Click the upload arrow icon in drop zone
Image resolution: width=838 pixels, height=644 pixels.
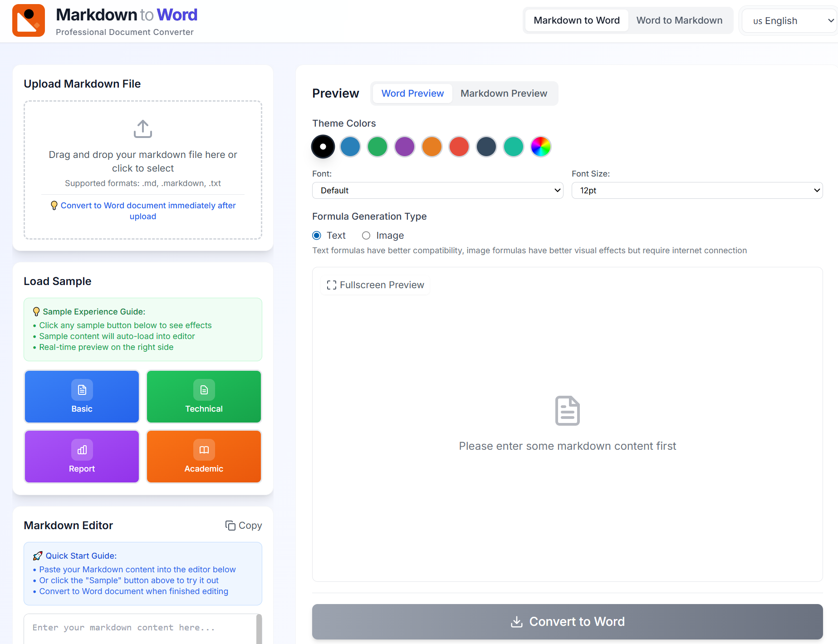143,129
